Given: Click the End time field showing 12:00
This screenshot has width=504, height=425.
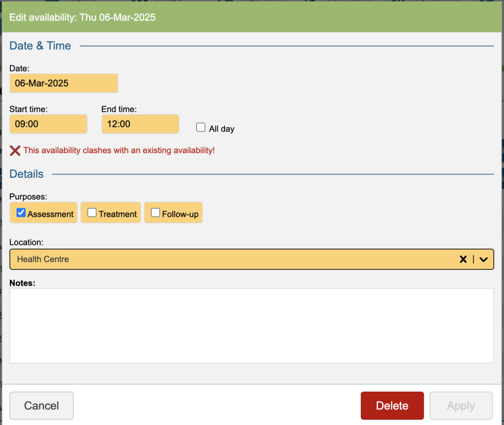Looking at the screenshot, I should point(140,124).
